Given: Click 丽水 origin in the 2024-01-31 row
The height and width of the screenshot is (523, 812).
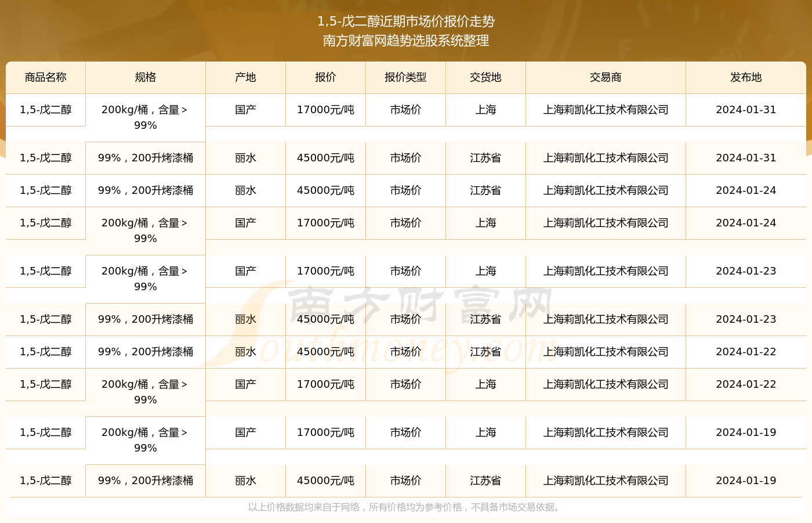Looking at the screenshot, I should click(245, 158).
